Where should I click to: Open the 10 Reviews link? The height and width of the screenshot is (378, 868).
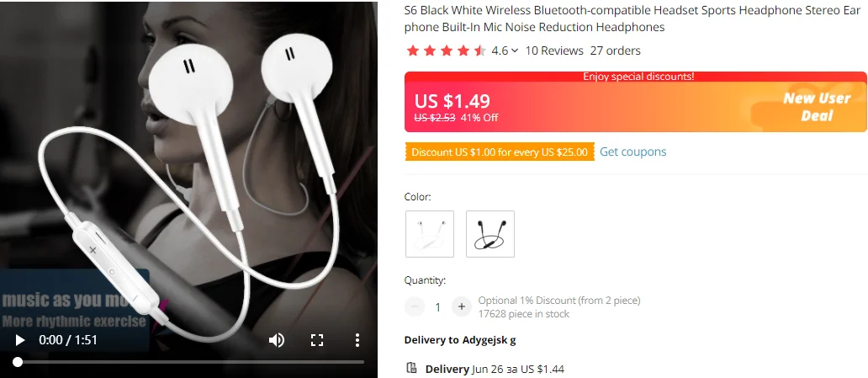pyautogui.click(x=554, y=51)
